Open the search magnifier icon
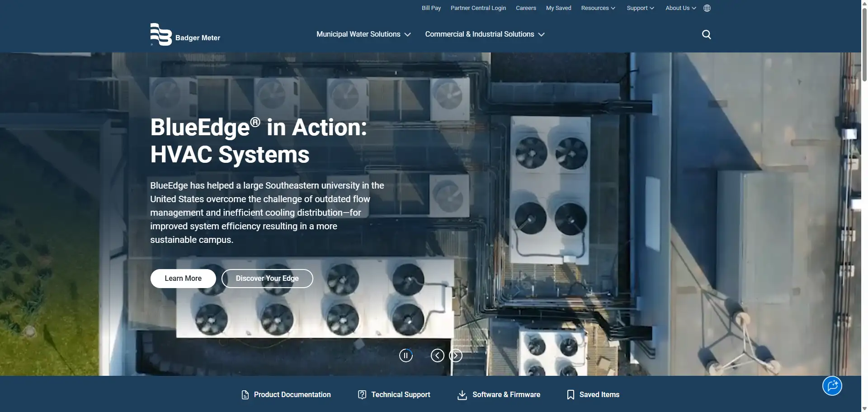The image size is (868, 412). [x=706, y=34]
